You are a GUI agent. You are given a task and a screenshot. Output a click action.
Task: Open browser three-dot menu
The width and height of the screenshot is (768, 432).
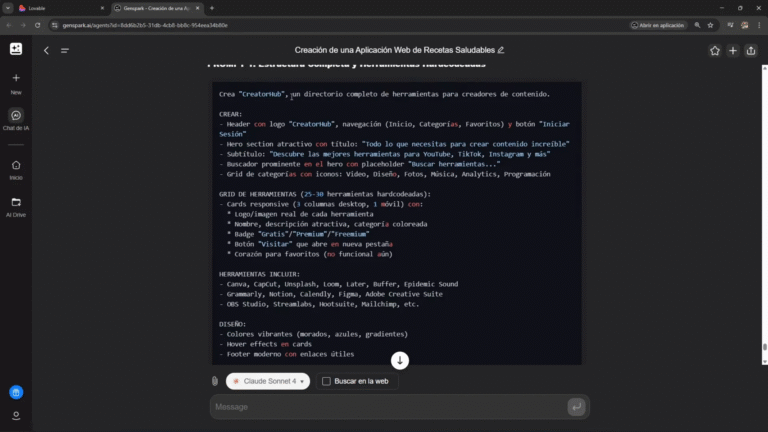click(759, 25)
